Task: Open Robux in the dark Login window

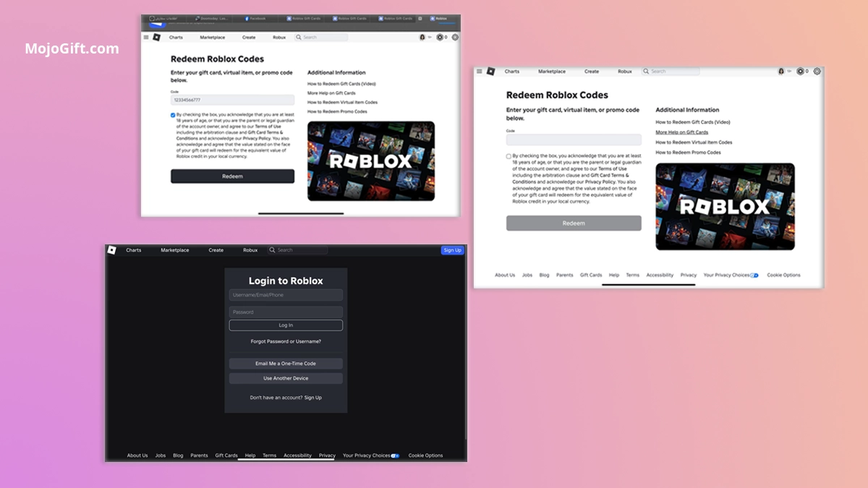Action: [250, 250]
